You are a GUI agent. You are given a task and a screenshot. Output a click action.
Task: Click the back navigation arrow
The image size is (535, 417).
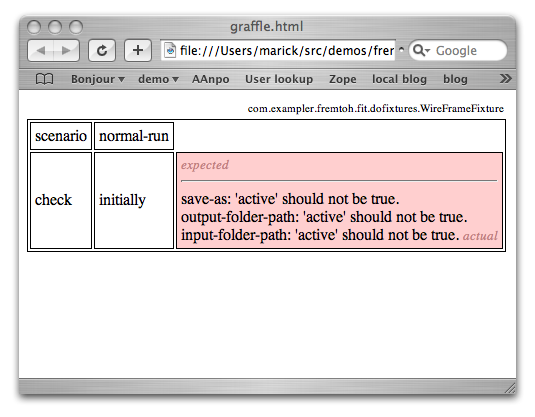[41, 51]
